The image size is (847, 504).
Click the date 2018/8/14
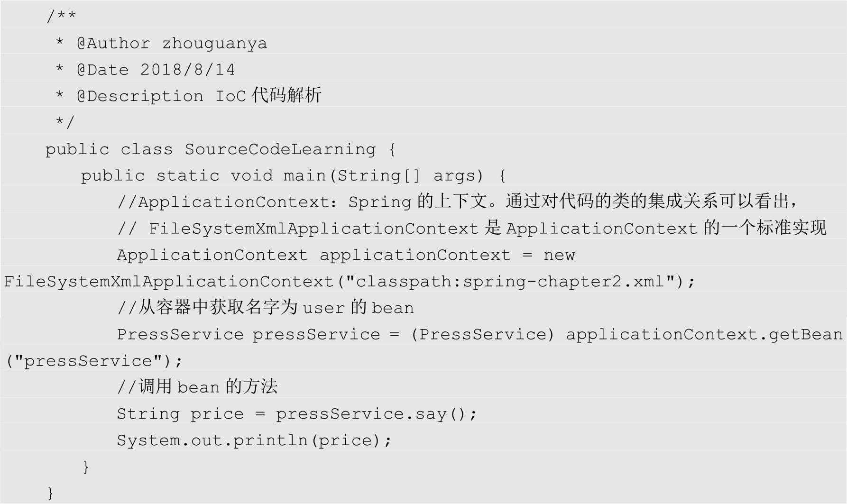[187, 70]
